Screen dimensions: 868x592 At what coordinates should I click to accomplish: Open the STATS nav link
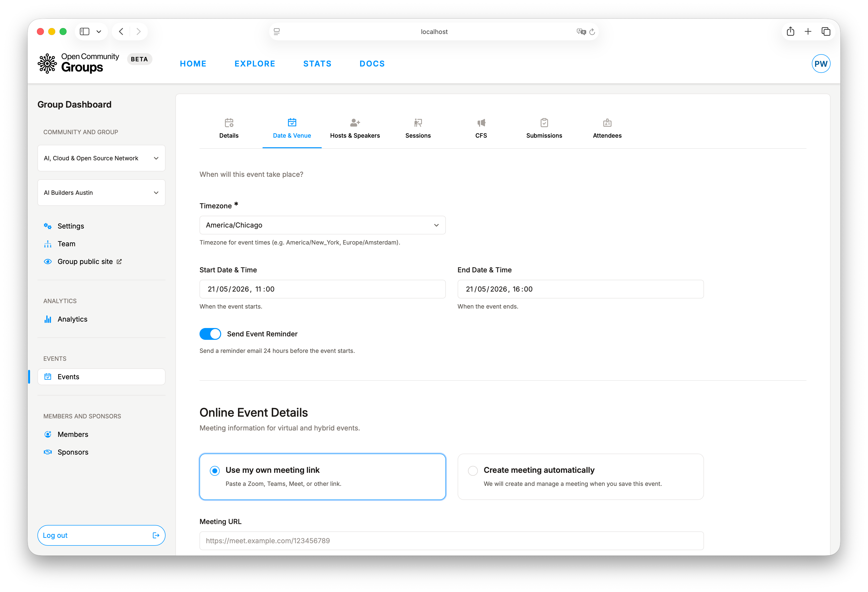point(317,64)
